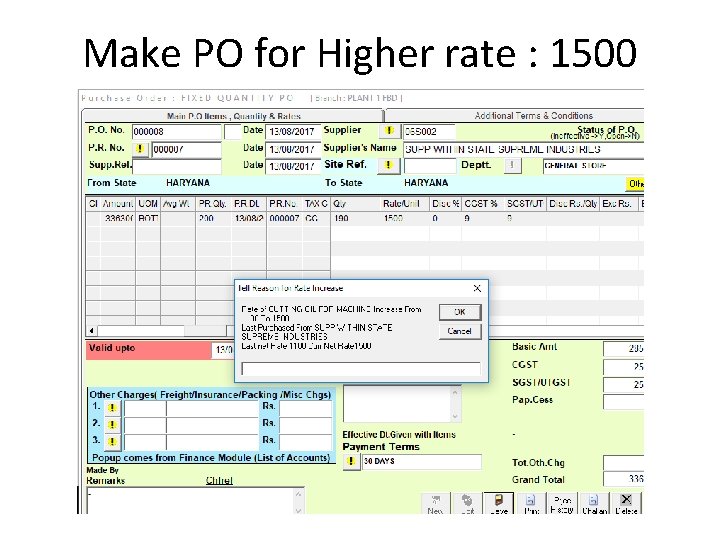Click the P.R. No. field
The height and width of the screenshot is (540, 720).
(186, 149)
